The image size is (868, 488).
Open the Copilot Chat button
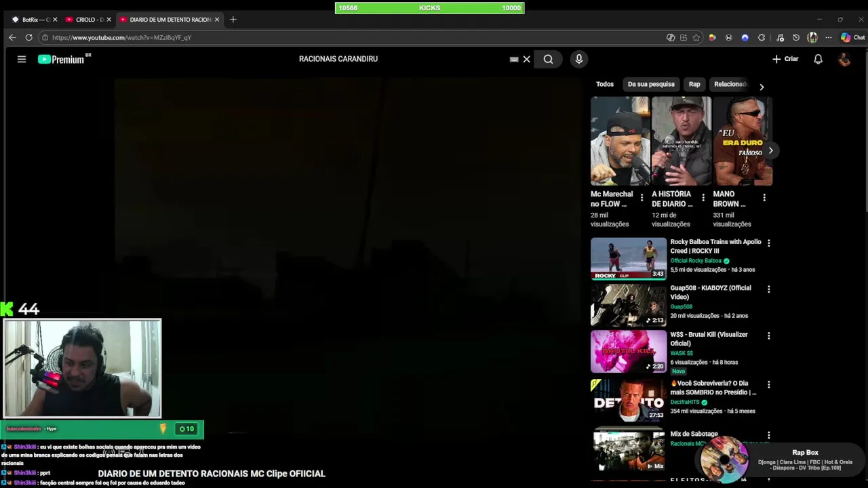[x=853, y=37]
